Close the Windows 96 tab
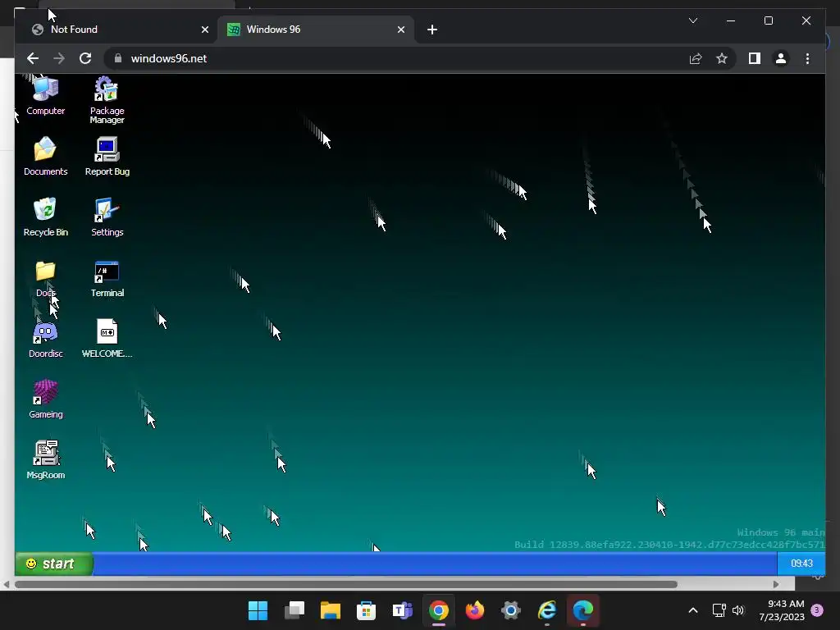Screen dimensions: 840x630 (400, 30)
